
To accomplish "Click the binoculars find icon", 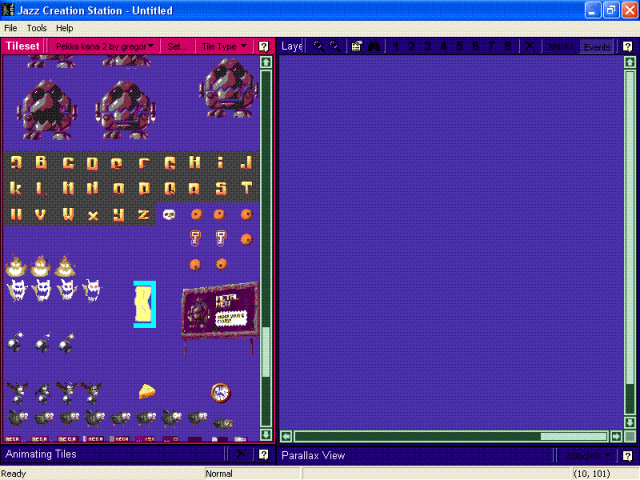I will [374, 47].
